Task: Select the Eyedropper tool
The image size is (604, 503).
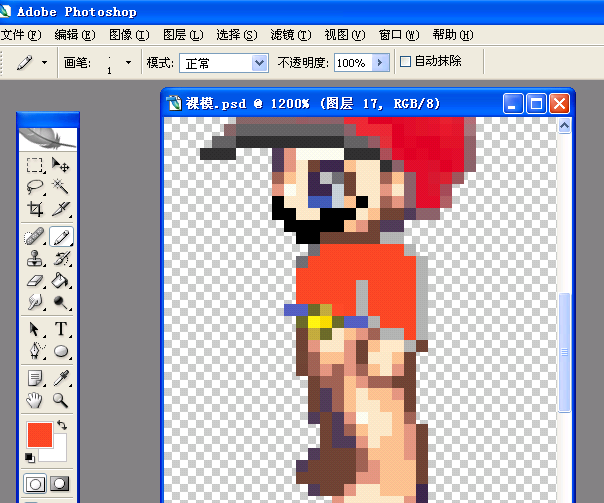Action: pos(60,378)
